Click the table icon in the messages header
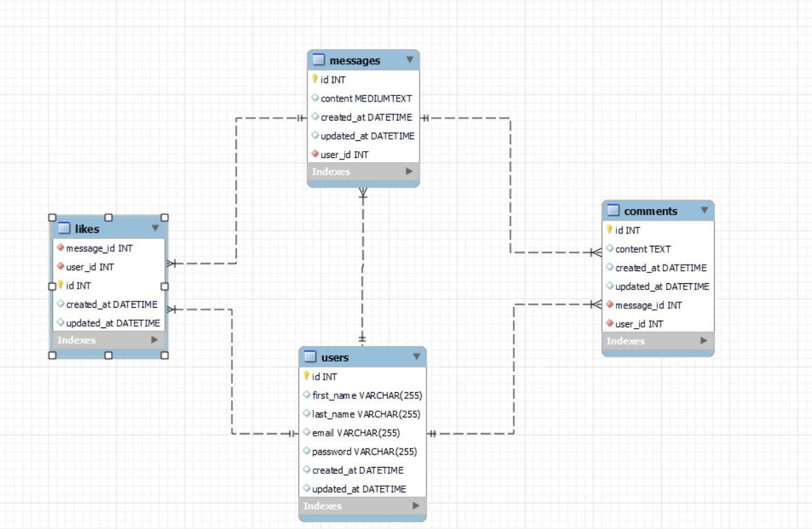The height and width of the screenshot is (529, 812). click(318, 60)
